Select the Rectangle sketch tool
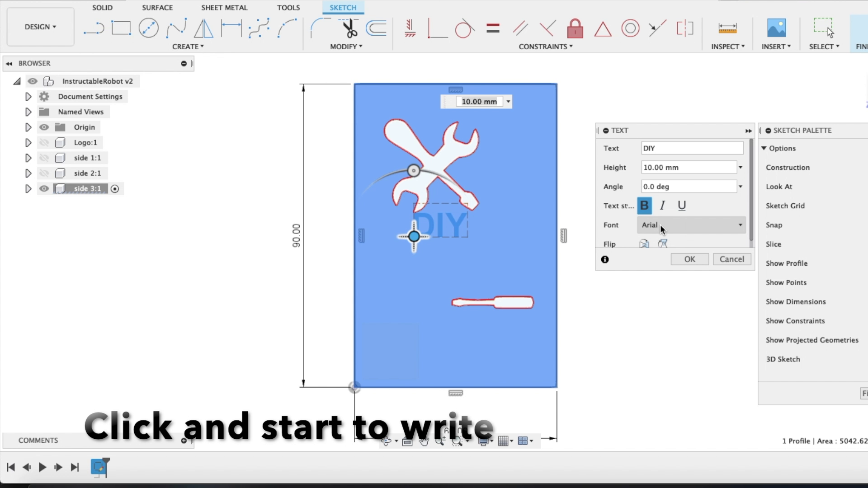Image resolution: width=868 pixels, height=488 pixels. tap(121, 27)
